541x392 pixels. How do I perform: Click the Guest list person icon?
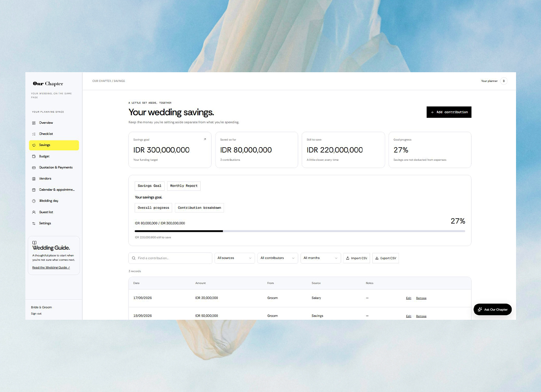pos(34,212)
